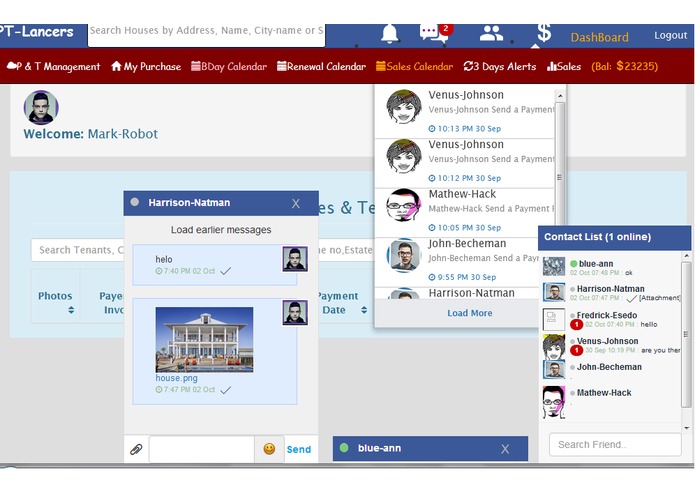Click Harrison-Natman chat window title
Image resolution: width=695 pixels, height=494 pixels.
click(189, 203)
